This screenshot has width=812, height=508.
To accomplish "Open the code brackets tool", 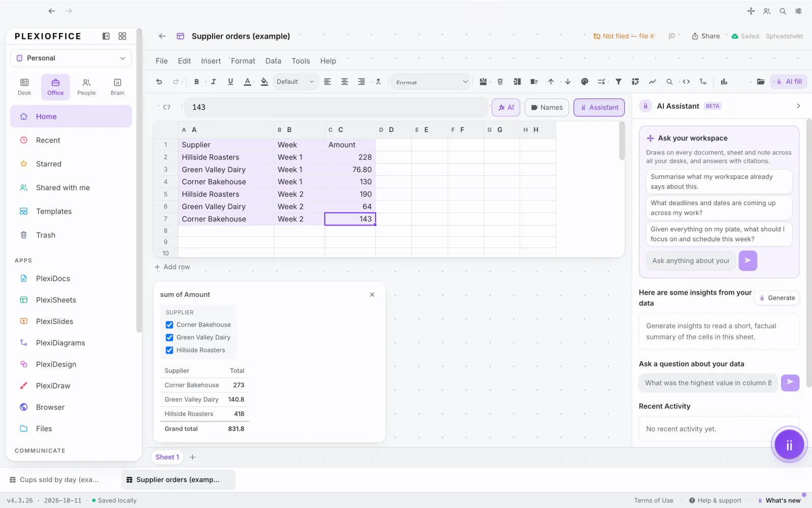I will (x=686, y=82).
